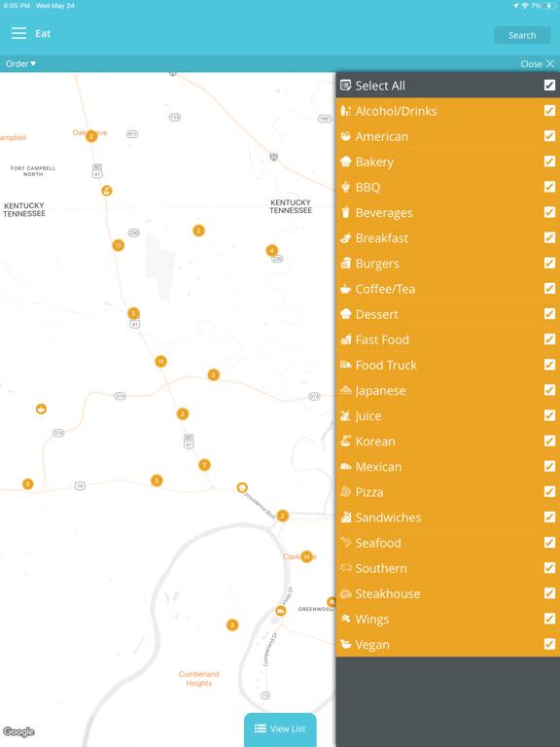Click the Sandwiches icon

click(346, 517)
